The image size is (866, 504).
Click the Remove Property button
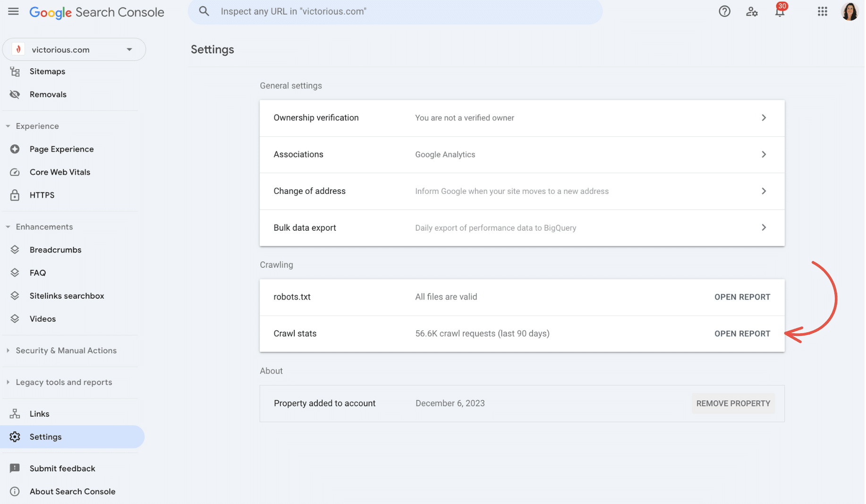[x=733, y=403]
